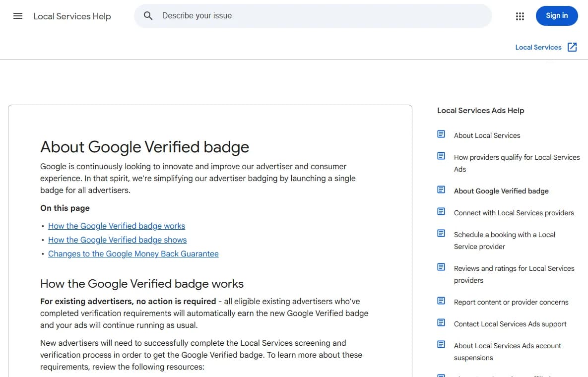Click the article icon beside Schedule a booking

(x=441, y=233)
